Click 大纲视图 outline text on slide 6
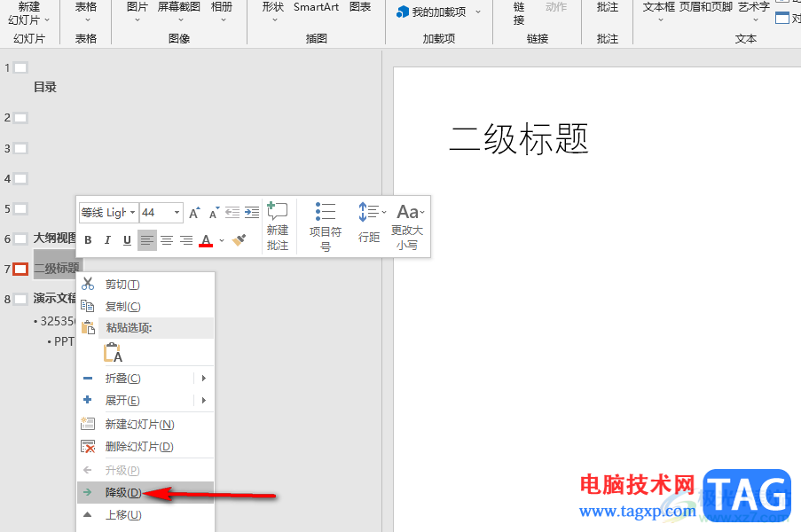801x532 pixels. (55, 239)
